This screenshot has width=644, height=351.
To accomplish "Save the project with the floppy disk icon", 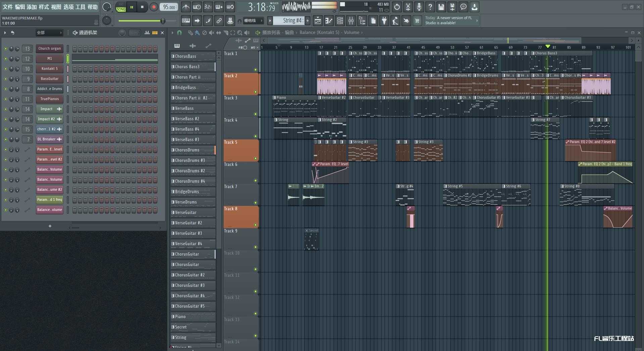I will pos(441,7).
